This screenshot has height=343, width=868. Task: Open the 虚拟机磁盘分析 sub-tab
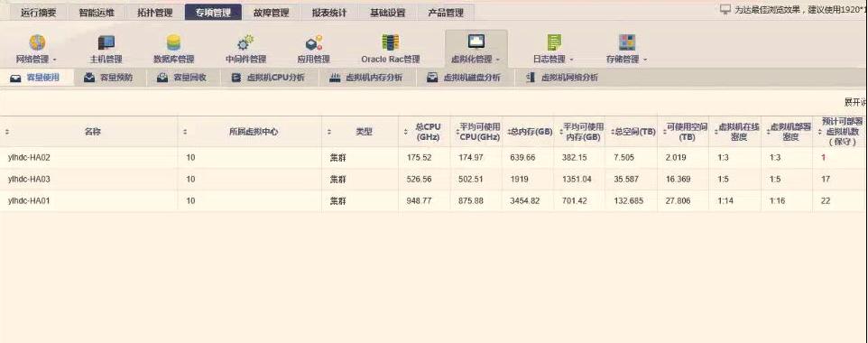point(465,78)
